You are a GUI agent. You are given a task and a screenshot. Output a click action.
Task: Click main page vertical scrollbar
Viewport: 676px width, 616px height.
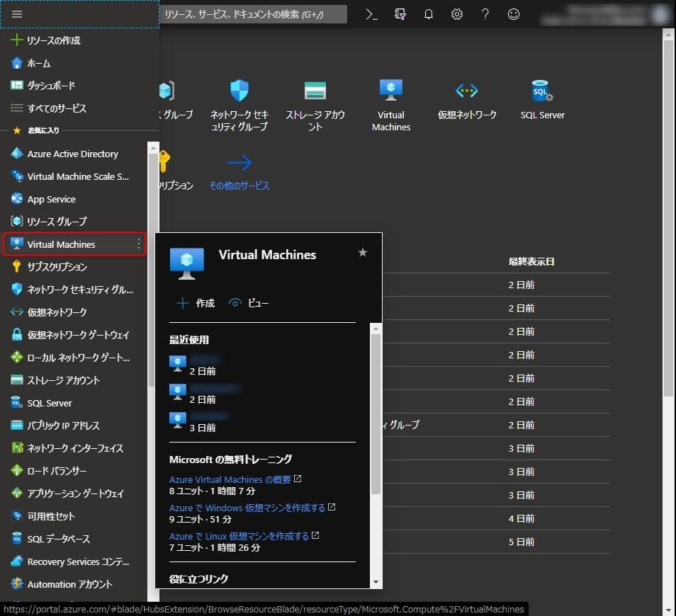click(669, 217)
